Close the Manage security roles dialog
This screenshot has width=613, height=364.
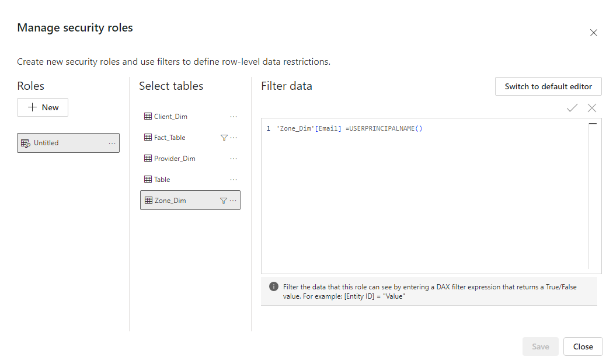pyautogui.click(x=594, y=33)
